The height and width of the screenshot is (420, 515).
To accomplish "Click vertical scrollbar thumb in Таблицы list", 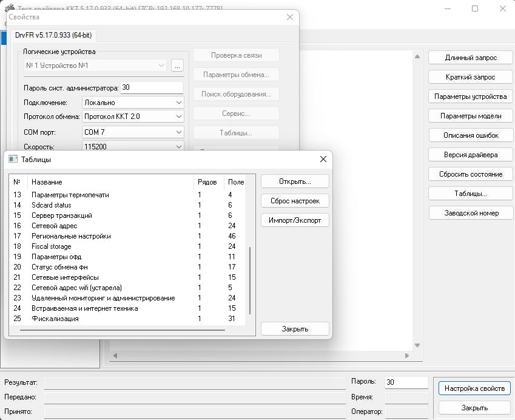I will (250, 280).
